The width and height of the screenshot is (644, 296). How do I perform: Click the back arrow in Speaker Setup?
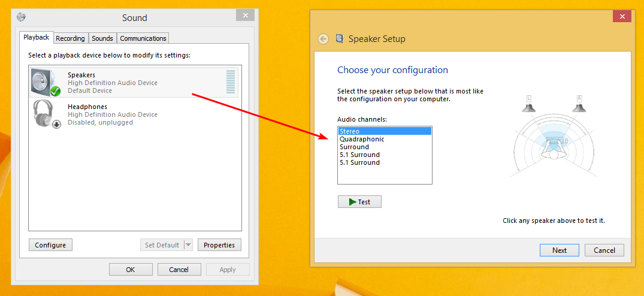coord(323,39)
